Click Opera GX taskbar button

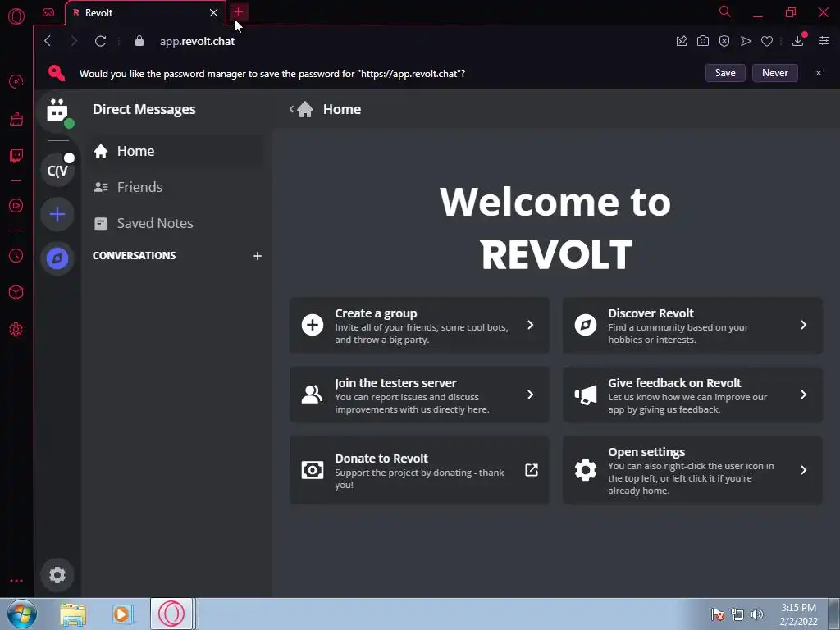[x=171, y=614]
